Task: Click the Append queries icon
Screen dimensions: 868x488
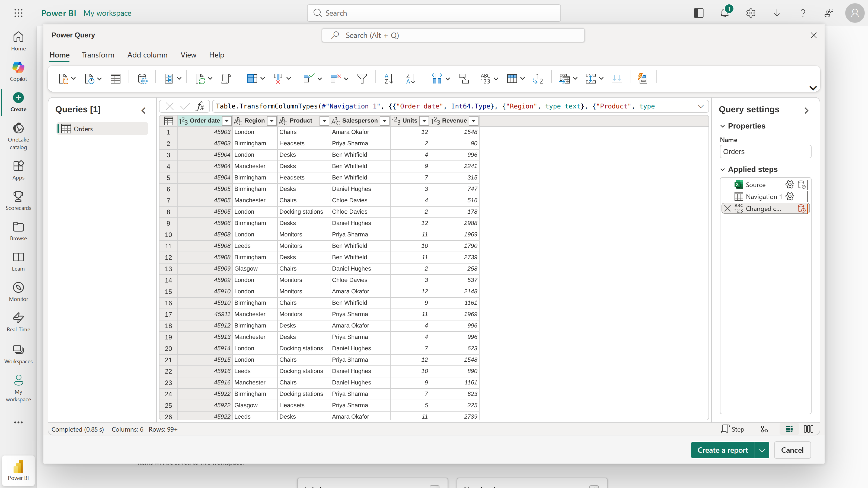Action: tap(591, 78)
